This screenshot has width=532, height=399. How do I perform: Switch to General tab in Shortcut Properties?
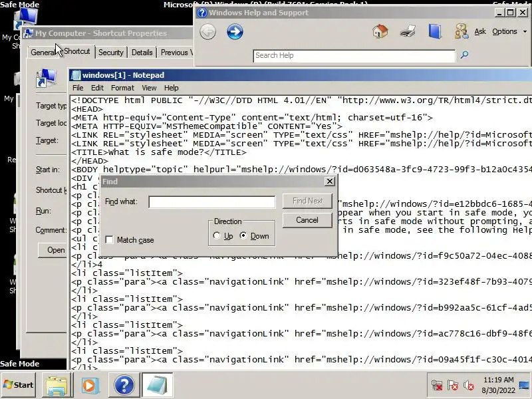click(x=43, y=53)
